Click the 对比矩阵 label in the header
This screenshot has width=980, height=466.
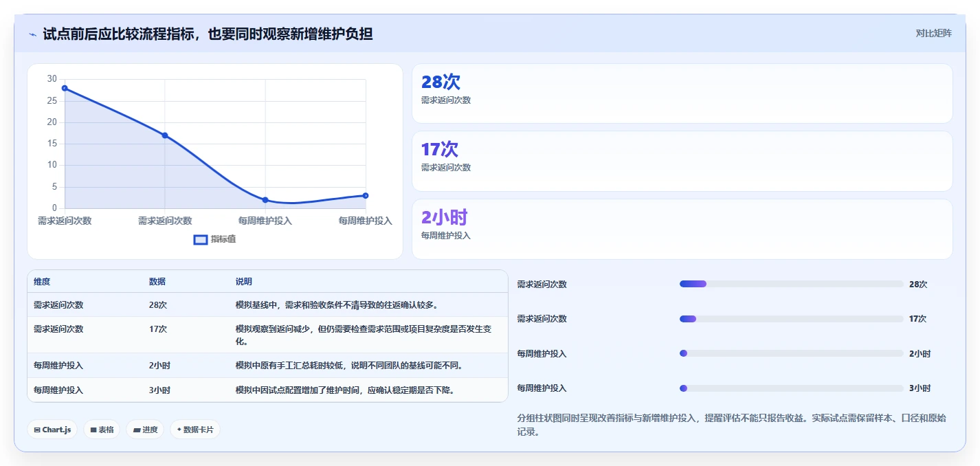tap(934, 33)
